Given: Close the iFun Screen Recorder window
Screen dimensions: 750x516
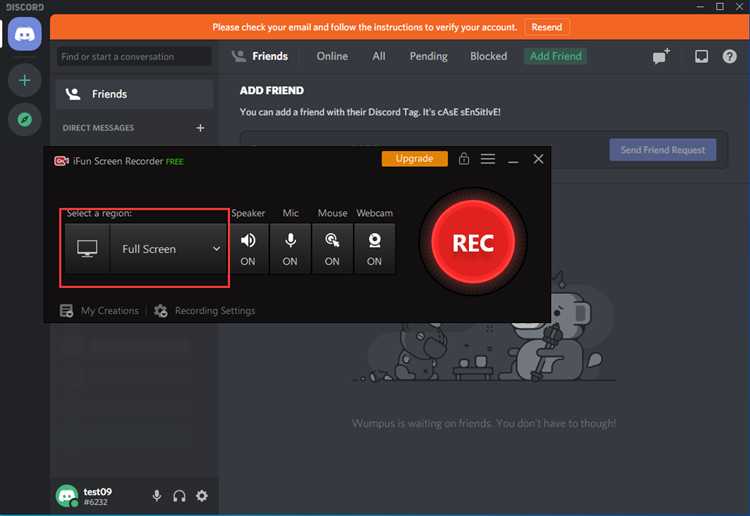Looking at the screenshot, I should (538, 159).
